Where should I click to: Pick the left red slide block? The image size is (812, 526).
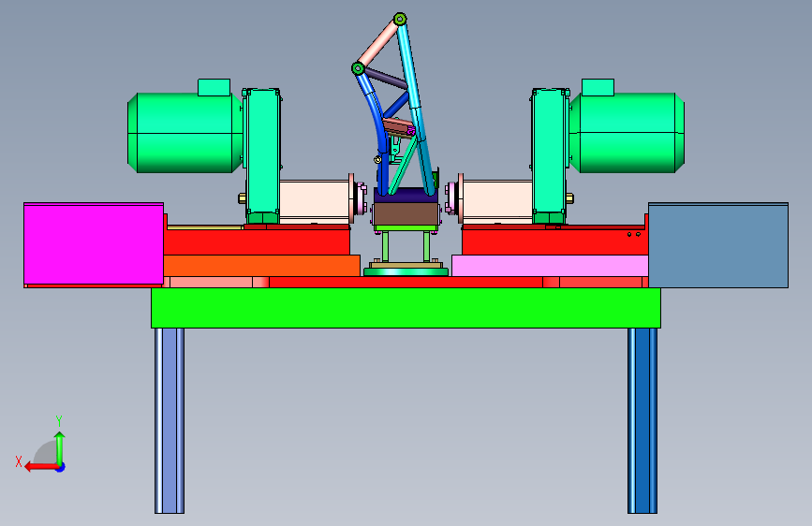tap(257, 242)
